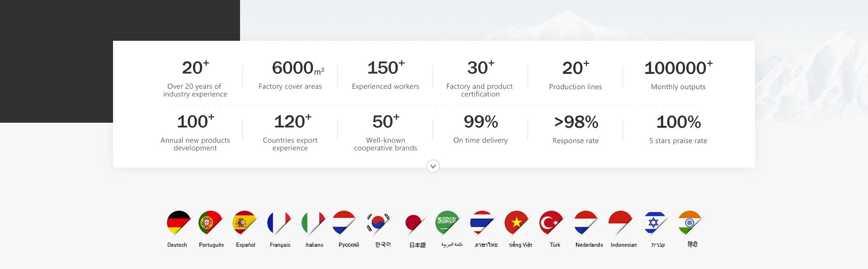Open the Nederlands language link
Viewport: 868px width, 269px height.
point(589,245)
